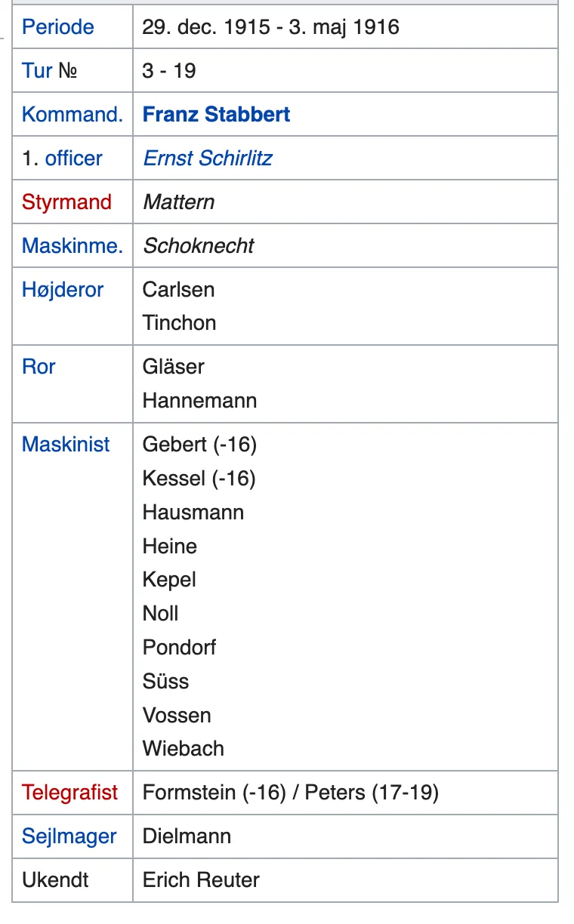Click the Erich Reuter name cell

click(201, 880)
